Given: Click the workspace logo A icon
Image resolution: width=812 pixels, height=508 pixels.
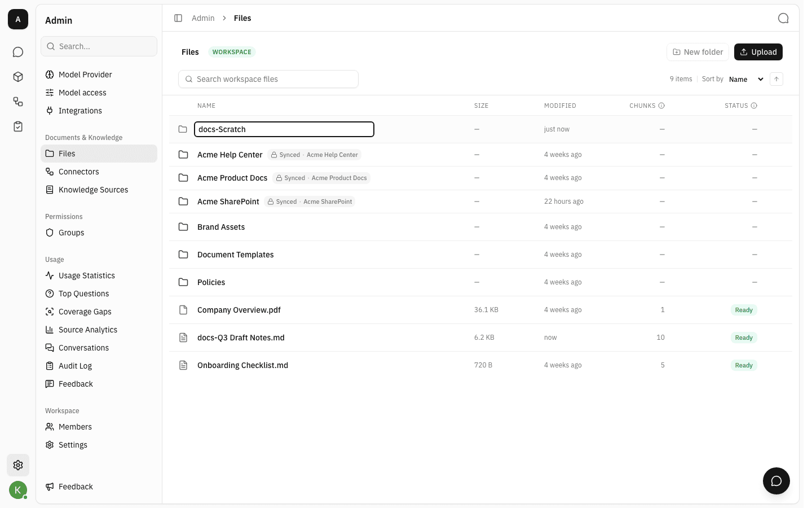Looking at the screenshot, I should tap(18, 19).
